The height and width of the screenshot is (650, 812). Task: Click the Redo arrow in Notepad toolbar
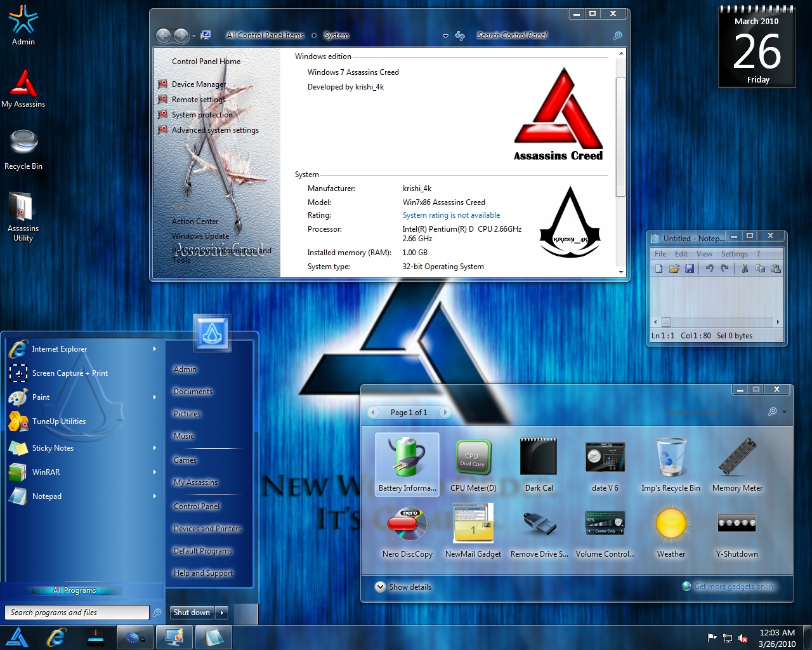tap(724, 269)
